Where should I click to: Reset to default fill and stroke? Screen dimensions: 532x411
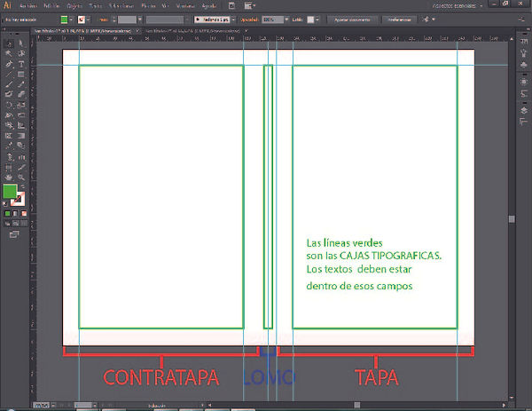click(x=4, y=204)
